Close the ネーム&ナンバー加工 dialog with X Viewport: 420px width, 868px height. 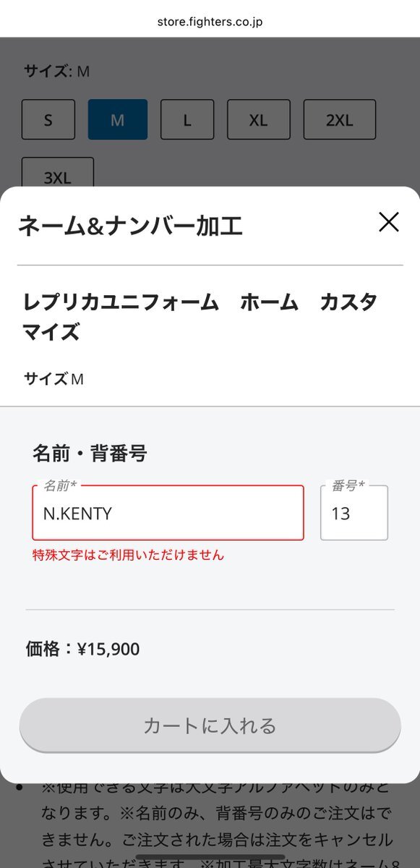pos(389,223)
